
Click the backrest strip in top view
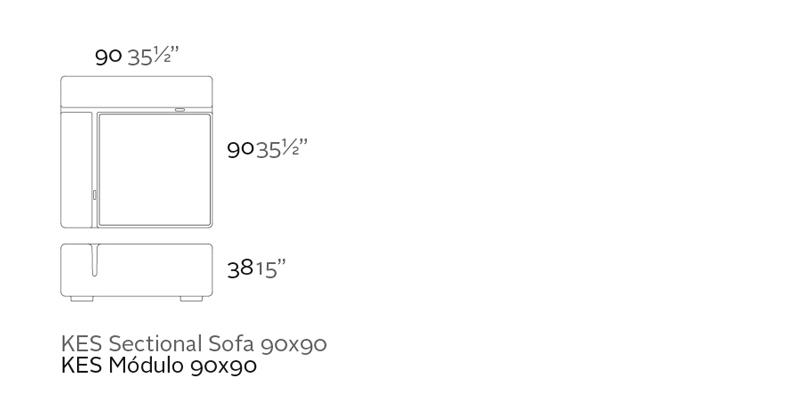click(x=138, y=92)
